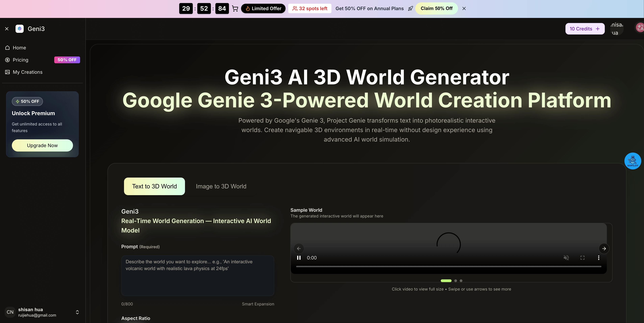
Task: Unmute the Sample World video
Action: (x=566, y=258)
